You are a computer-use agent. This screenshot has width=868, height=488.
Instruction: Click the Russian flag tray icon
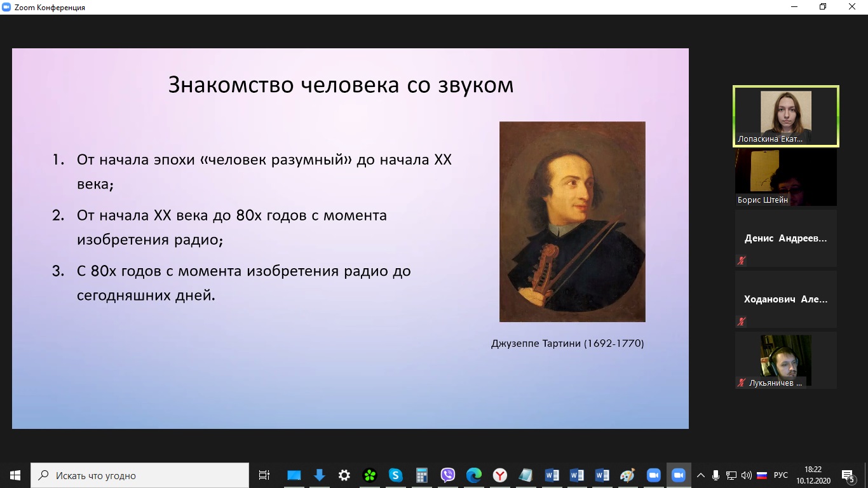(x=761, y=475)
